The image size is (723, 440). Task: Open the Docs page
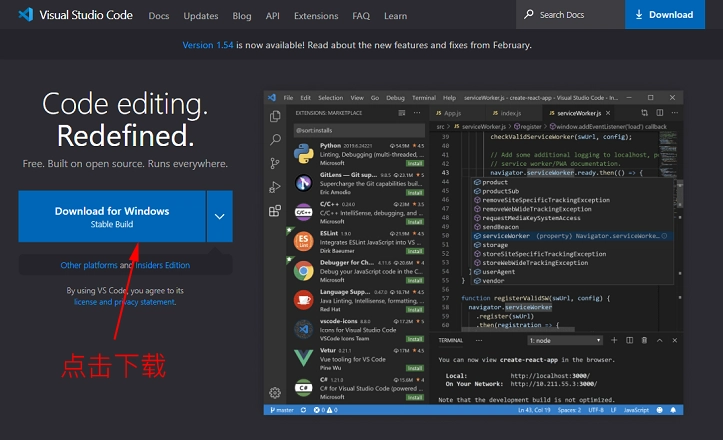click(x=159, y=16)
